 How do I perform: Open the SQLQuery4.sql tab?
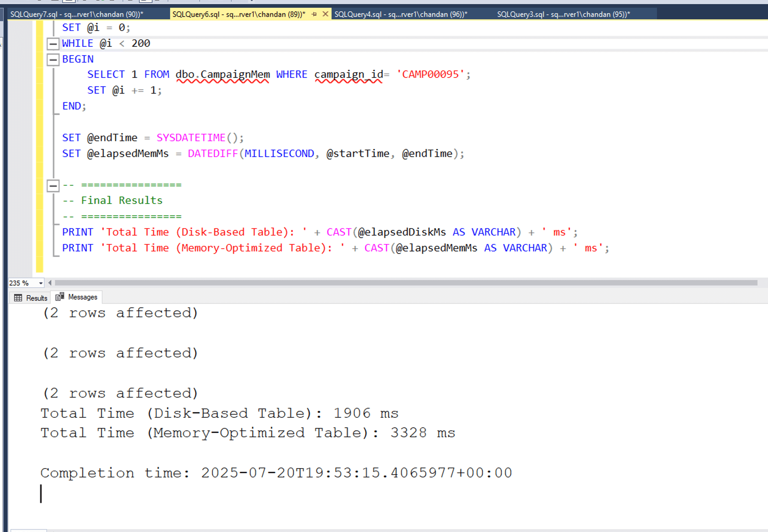401,14
